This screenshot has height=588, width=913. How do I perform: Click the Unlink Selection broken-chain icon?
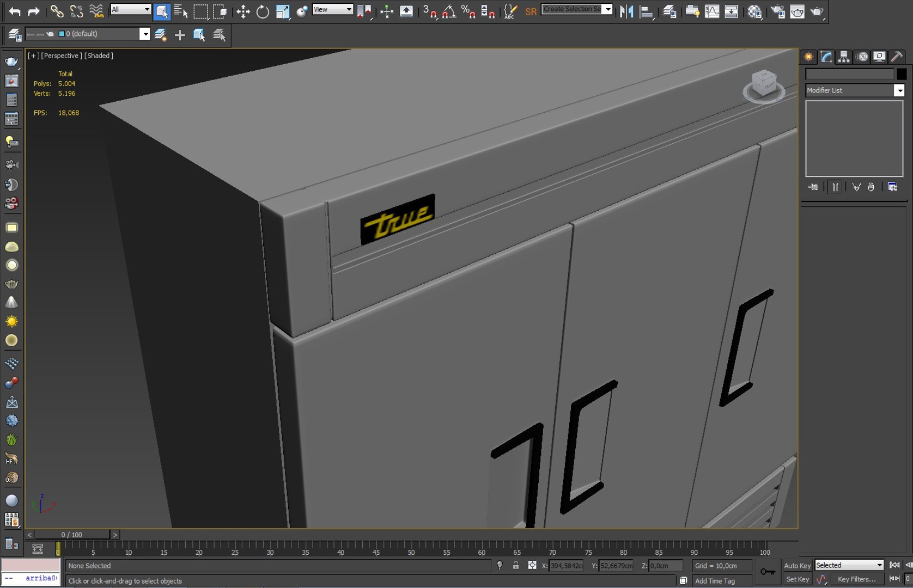click(x=76, y=11)
